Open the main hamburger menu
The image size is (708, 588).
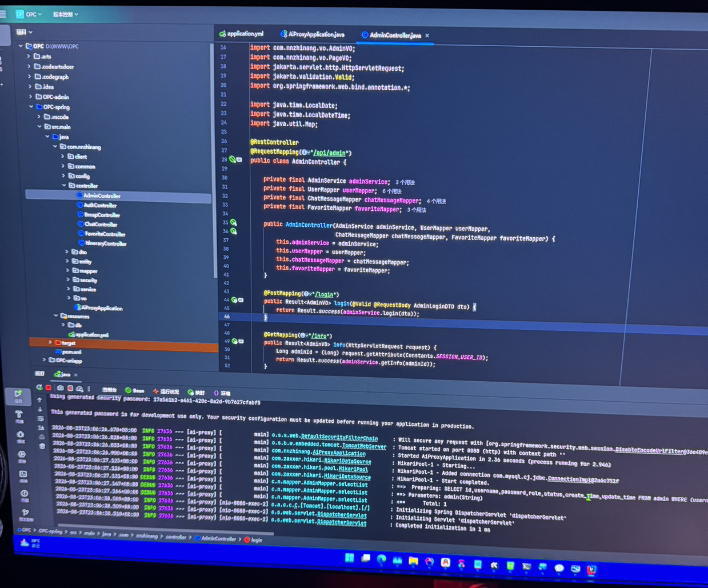click(3, 14)
